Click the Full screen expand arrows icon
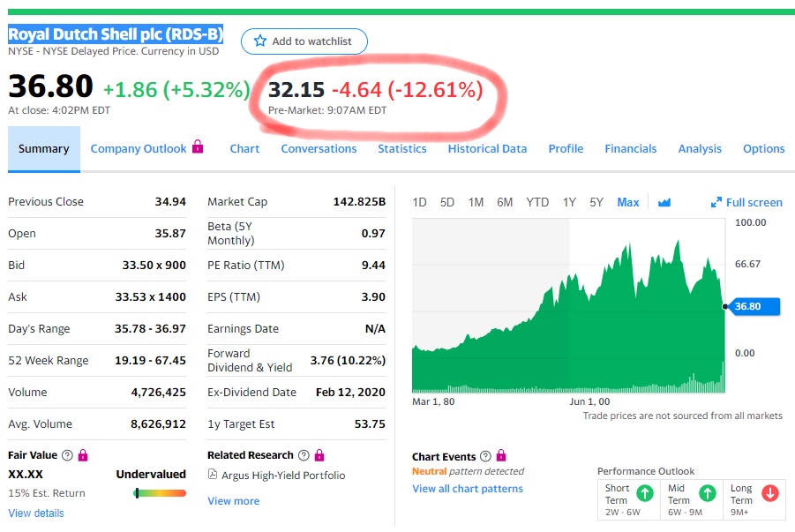This screenshot has height=532, width=795. (716, 202)
